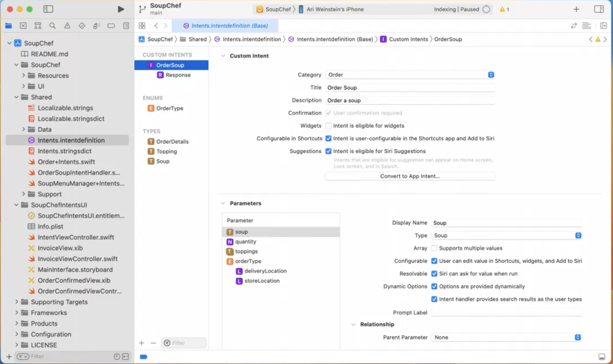Toggle User can edit value in Shortcuts
The width and height of the screenshot is (613, 364).
434,261
